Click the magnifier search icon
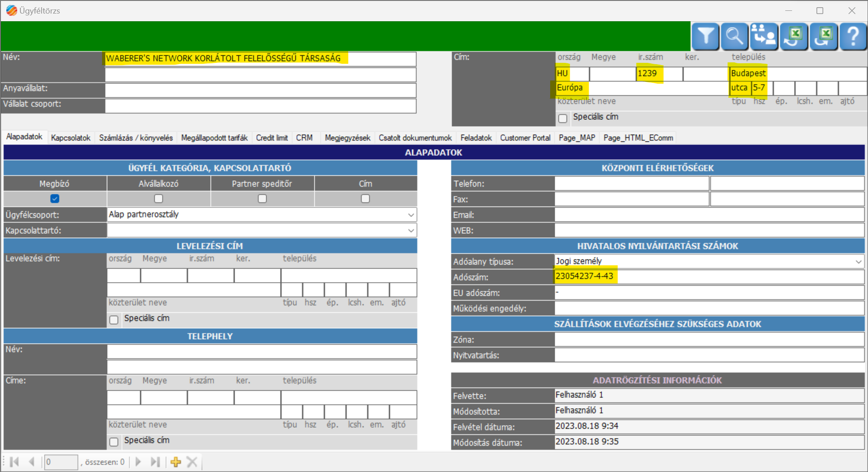 [735, 36]
